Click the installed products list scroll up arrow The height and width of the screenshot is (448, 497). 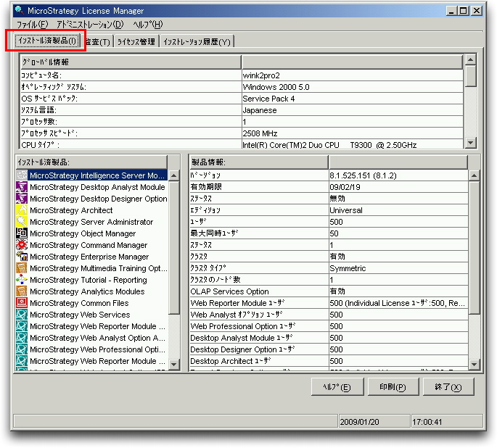pos(173,175)
